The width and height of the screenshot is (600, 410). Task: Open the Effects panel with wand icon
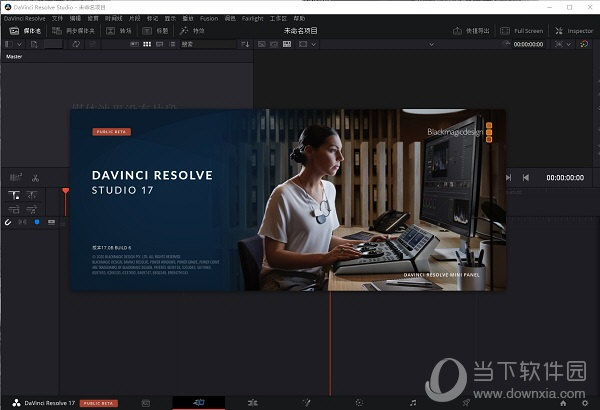(x=192, y=31)
